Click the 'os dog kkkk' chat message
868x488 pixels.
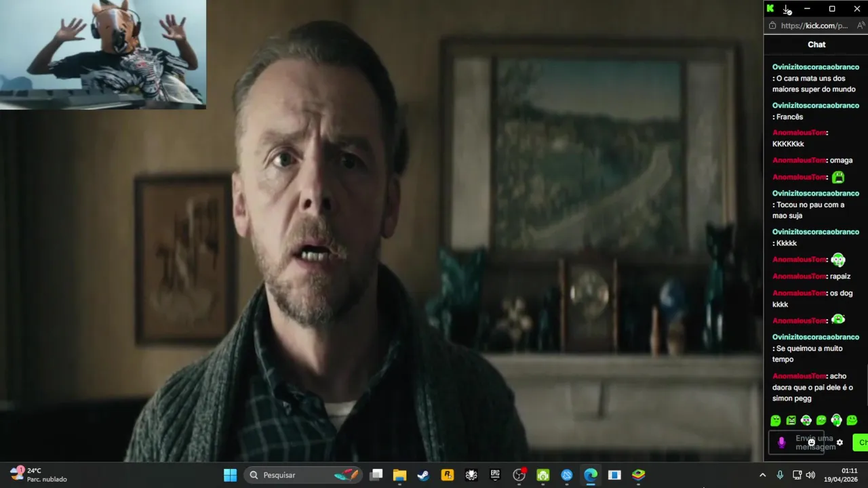(x=812, y=299)
